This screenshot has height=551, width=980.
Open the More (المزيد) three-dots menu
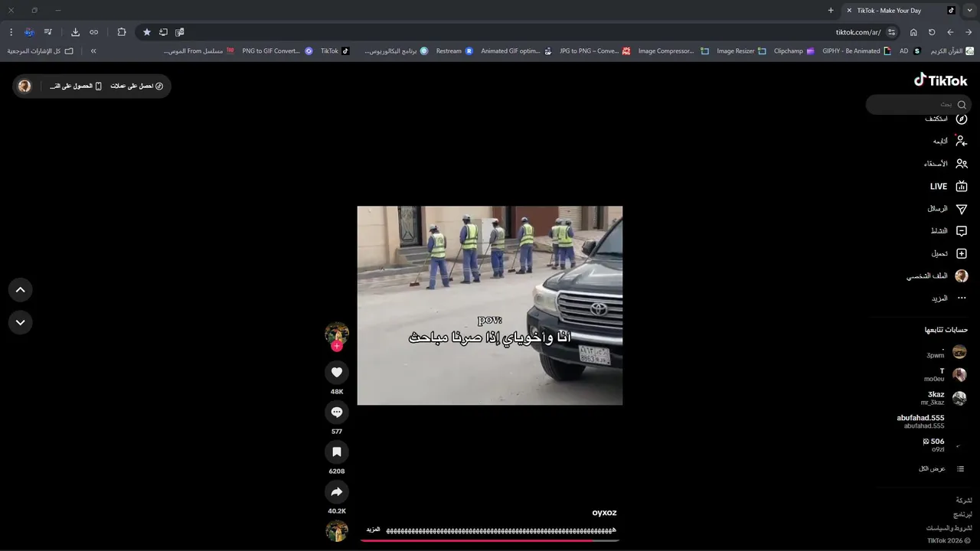(962, 298)
